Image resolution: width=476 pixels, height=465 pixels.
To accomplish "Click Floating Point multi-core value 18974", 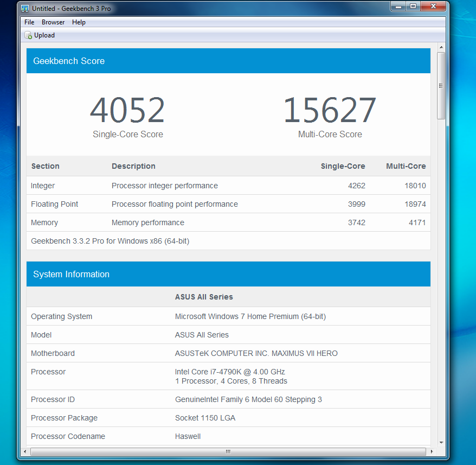I will pyautogui.click(x=415, y=204).
